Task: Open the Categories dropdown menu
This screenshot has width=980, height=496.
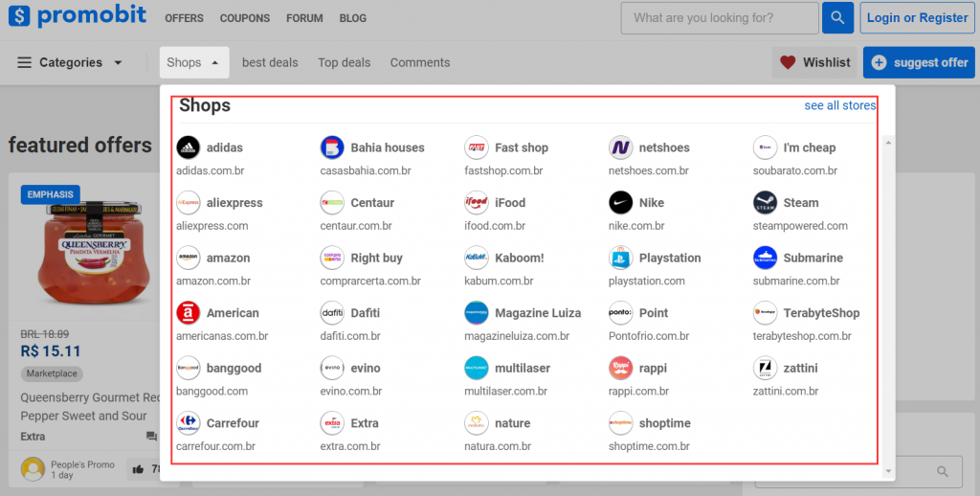Action: [69, 62]
